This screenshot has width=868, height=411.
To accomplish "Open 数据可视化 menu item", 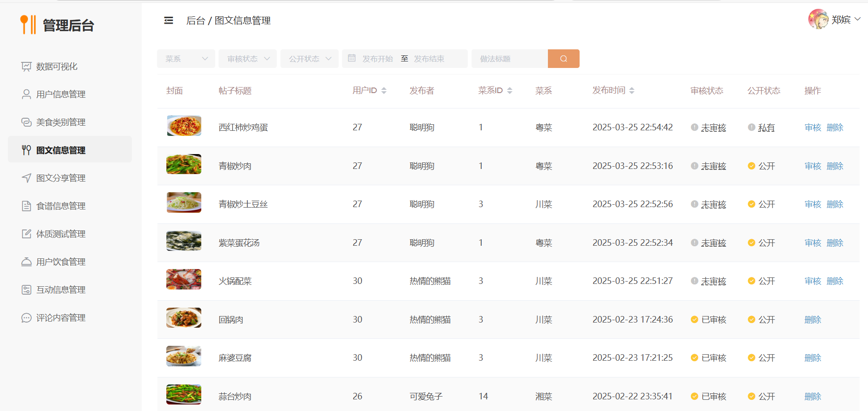I will (x=70, y=67).
